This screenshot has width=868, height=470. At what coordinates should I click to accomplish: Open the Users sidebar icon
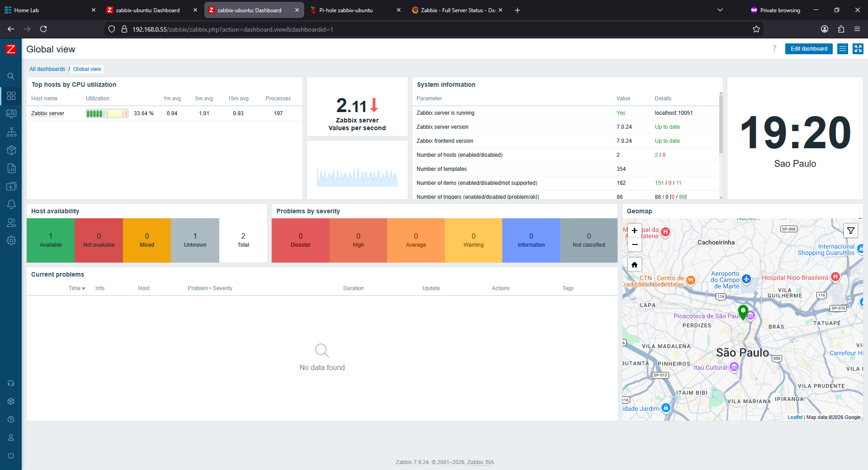(11, 222)
